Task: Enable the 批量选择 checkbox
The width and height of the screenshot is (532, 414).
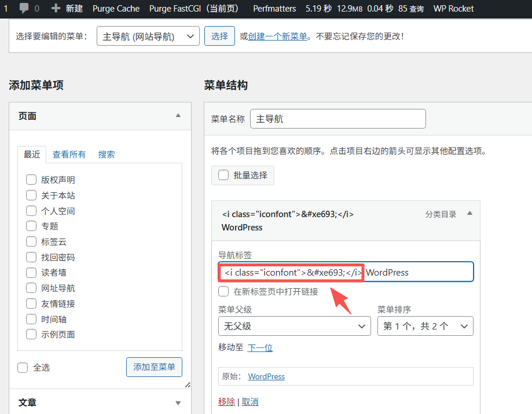Action: (223, 175)
